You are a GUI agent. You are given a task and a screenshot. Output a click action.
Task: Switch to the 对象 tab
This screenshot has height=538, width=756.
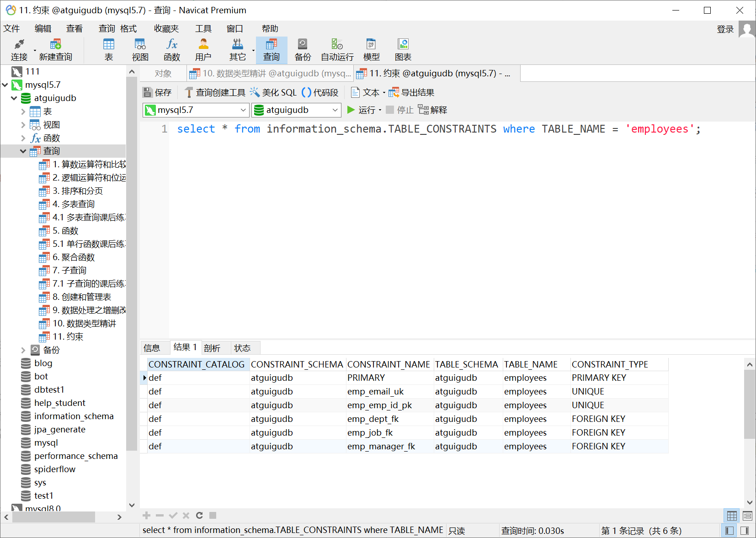163,73
